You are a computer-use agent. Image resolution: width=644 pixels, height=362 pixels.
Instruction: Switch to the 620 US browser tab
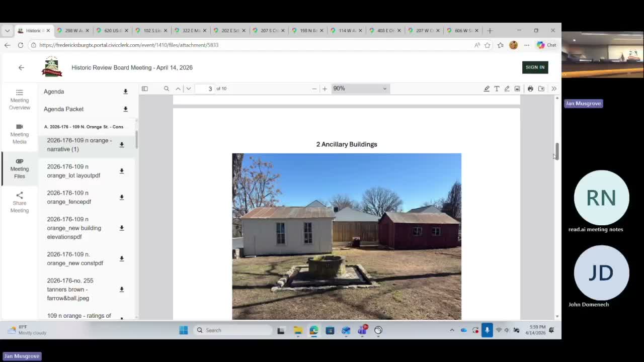tap(112, 31)
